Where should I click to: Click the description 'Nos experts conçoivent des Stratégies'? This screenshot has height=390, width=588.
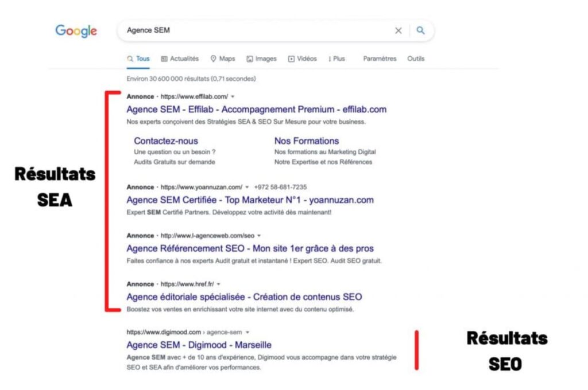(x=246, y=122)
